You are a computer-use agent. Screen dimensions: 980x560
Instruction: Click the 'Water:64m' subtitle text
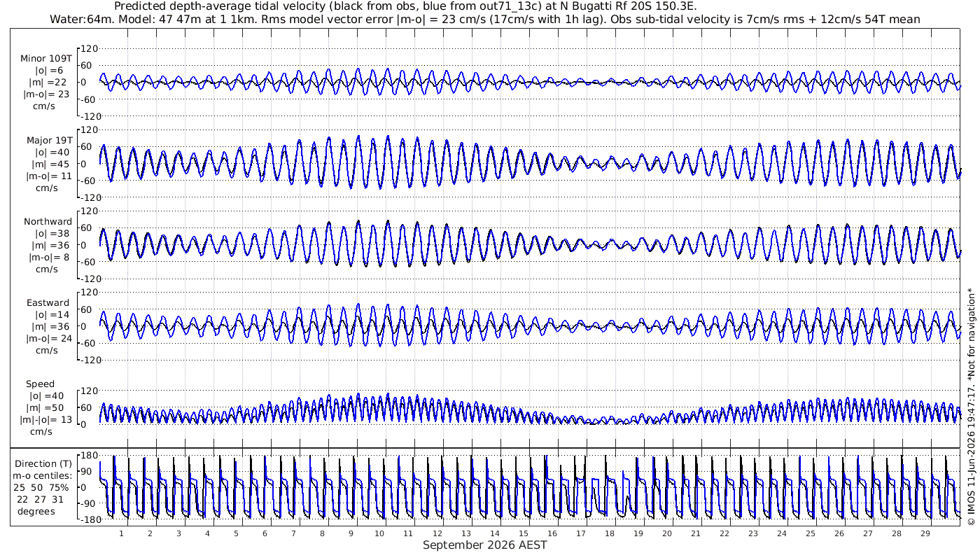[78, 19]
